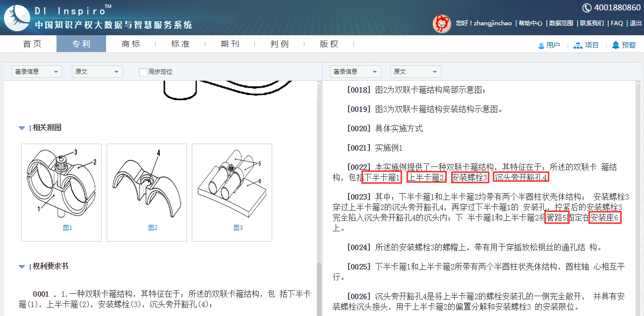This screenshot has height=316, width=644.
Task: Click the 退出 logout link
Action: pyautogui.click(x=636, y=23)
